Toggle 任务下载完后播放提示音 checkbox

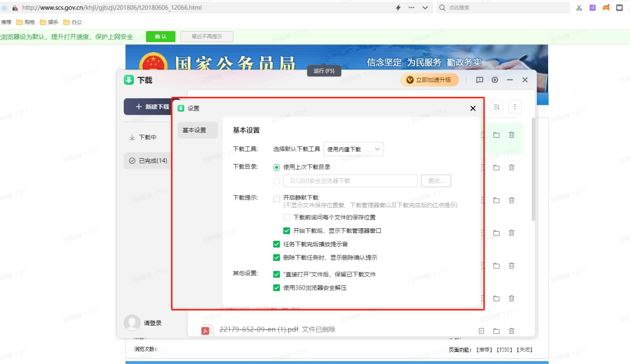pos(277,244)
